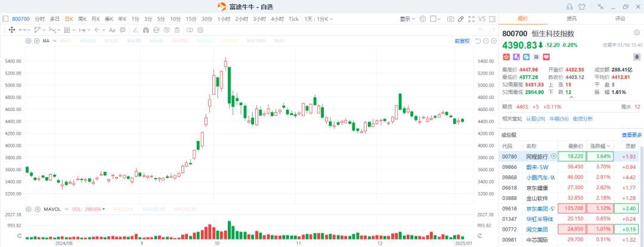Switch to 分时 timeshare chart

[40, 19]
